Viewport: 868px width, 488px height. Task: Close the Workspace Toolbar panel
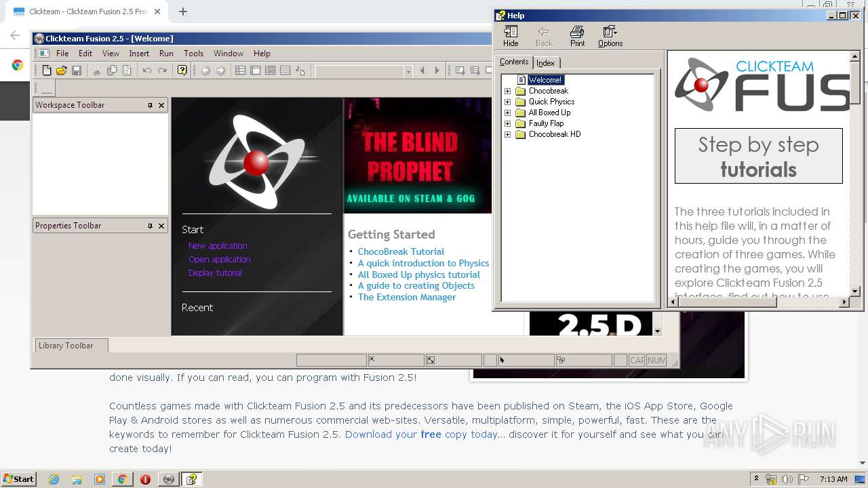point(161,105)
